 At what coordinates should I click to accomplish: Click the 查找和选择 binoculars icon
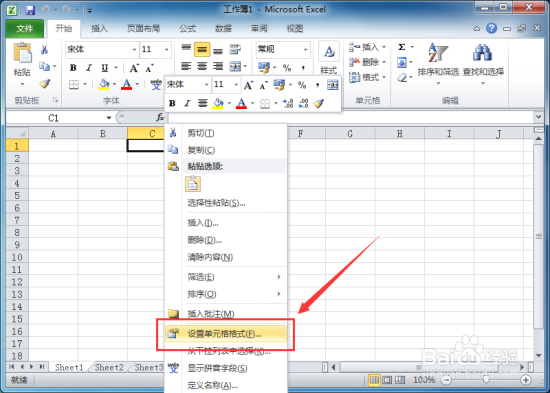pyautogui.click(x=482, y=53)
